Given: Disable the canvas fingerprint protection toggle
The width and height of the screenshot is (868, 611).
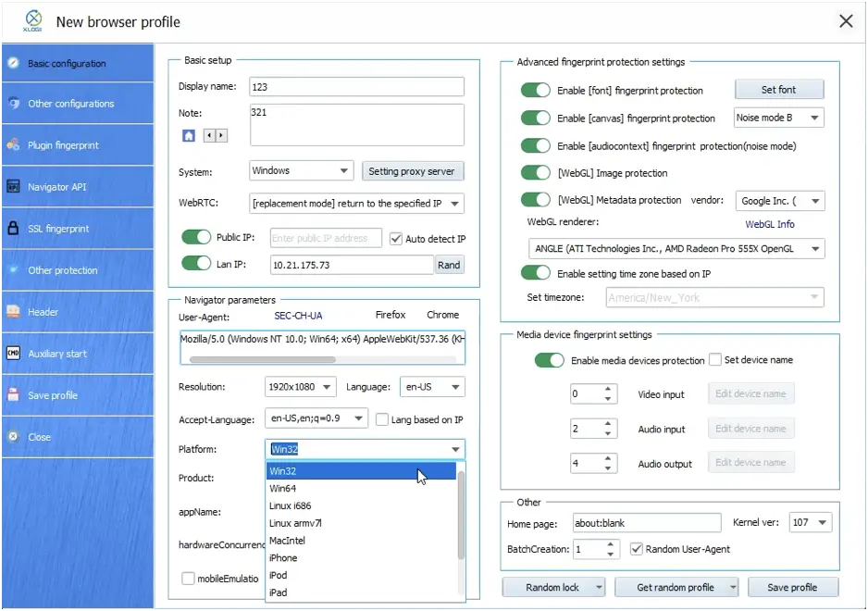Looking at the screenshot, I should pos(535,118).
